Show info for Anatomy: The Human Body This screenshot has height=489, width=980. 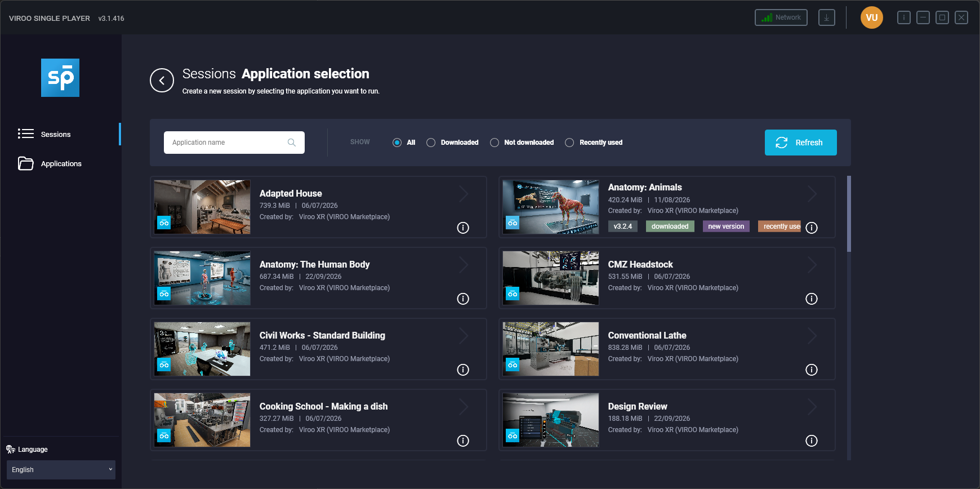(x=463, y=299)
